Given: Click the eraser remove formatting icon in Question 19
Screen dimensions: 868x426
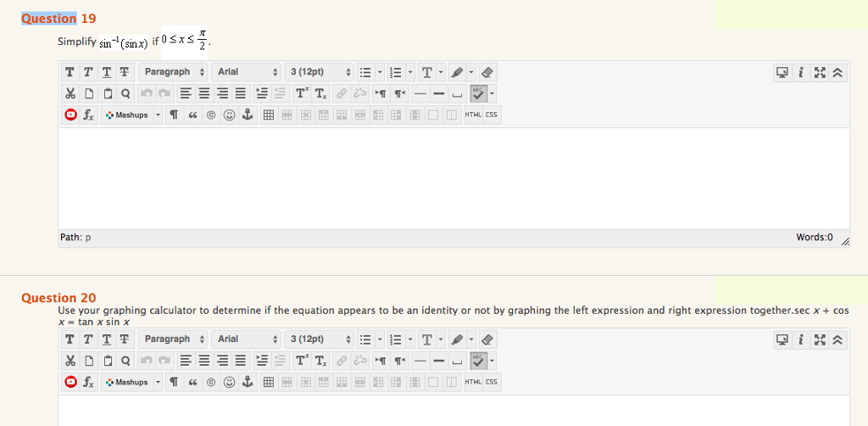Looking at the screenshot, I should pos(487,72).
